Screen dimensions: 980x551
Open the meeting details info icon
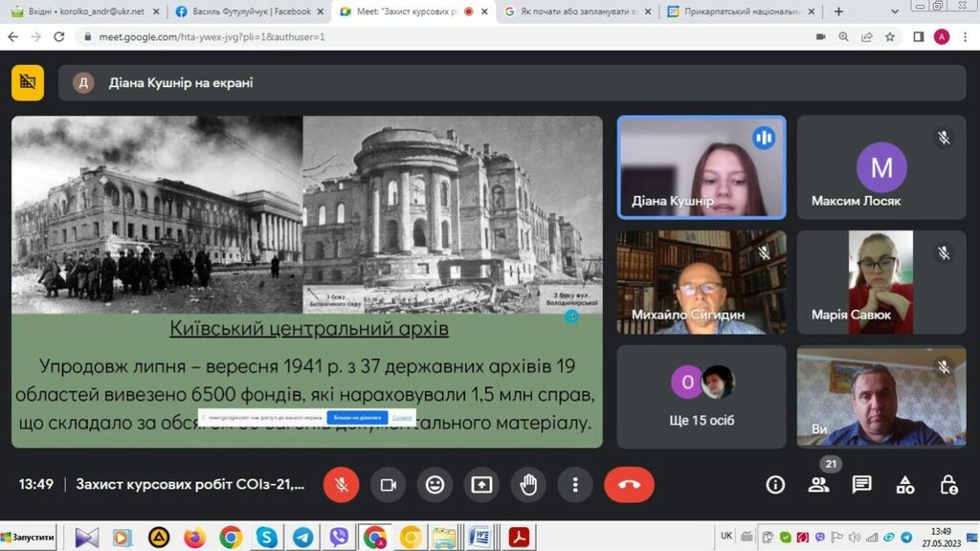775,485
